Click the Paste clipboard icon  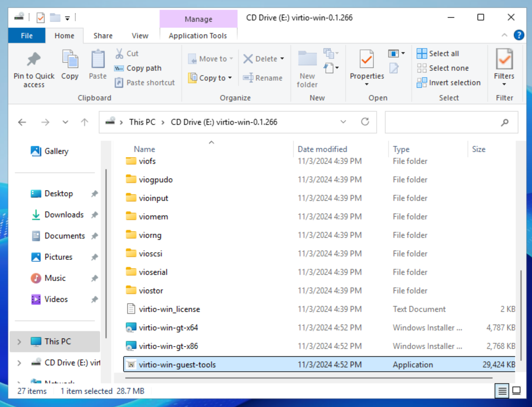coord(98,59)
